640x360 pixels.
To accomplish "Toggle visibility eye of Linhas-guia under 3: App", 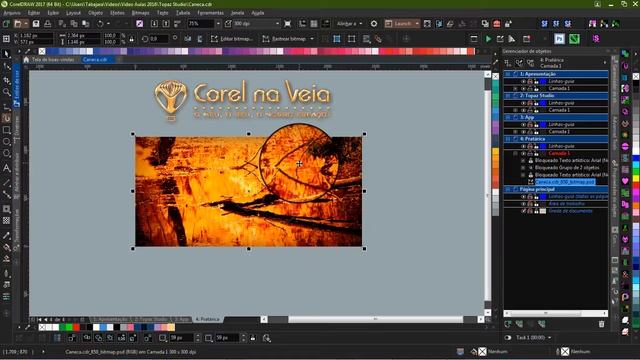I will (x=523, y=124).
